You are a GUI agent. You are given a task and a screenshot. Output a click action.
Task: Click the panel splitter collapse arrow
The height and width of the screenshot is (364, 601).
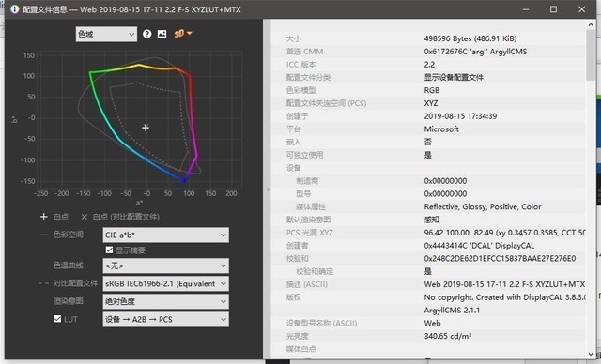point(268,190)
